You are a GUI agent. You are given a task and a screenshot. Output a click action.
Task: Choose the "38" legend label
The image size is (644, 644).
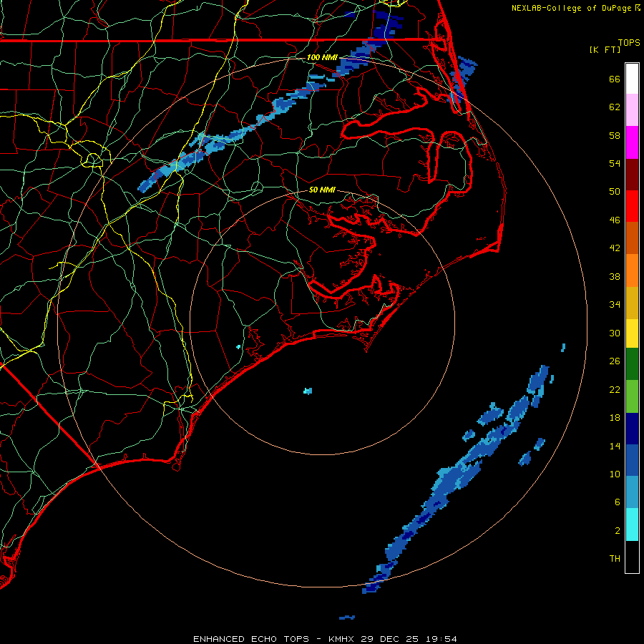click(x=615, y=277)
